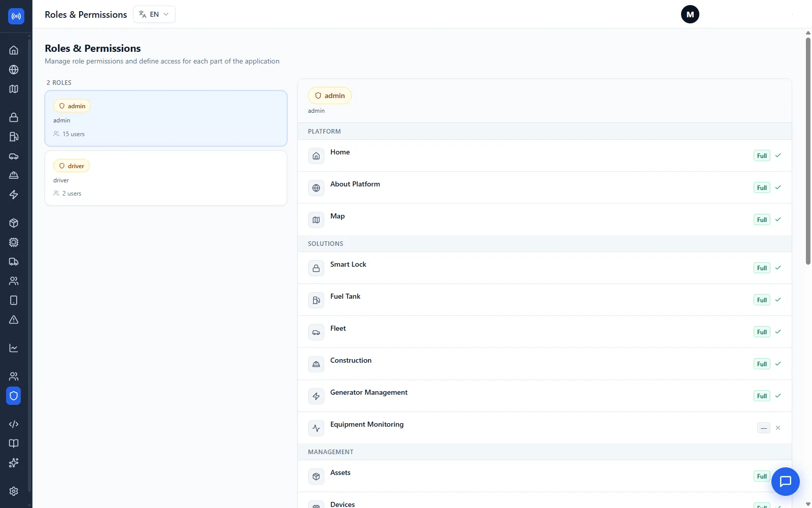Click the "Equipment Monitoring" row label
Image resolution: width=812 pixels, height=508 pixels.
(x=367, y=424)
